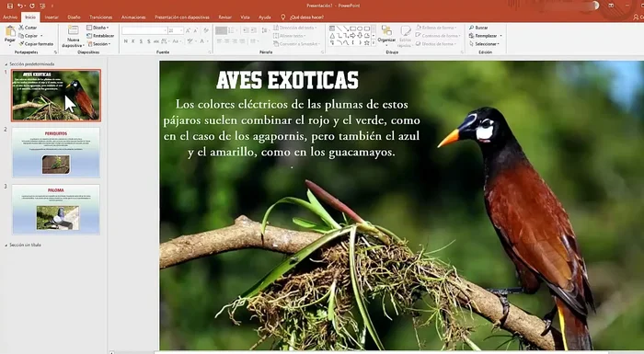Click the Copiar formato paintbrush
644x354 pixels.
(x=36, y=43)
